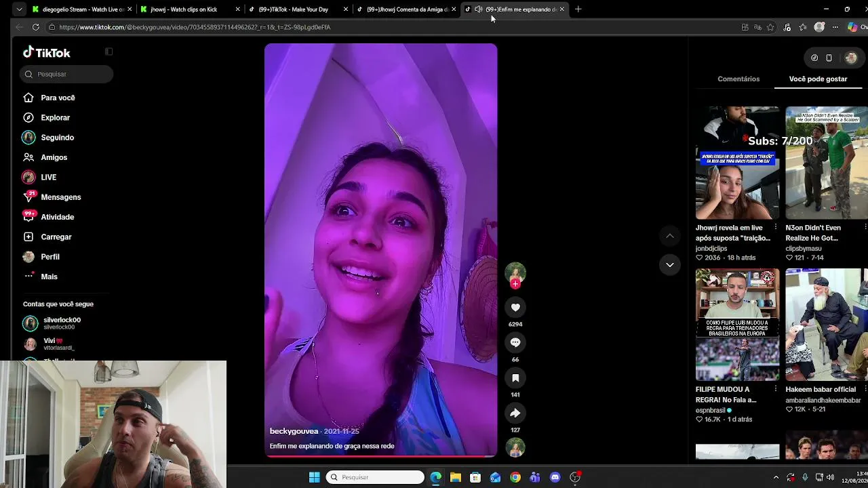The image size is (868, 488).
Task: Open the spinning sound disc for this video
Action: coord(515,448)
